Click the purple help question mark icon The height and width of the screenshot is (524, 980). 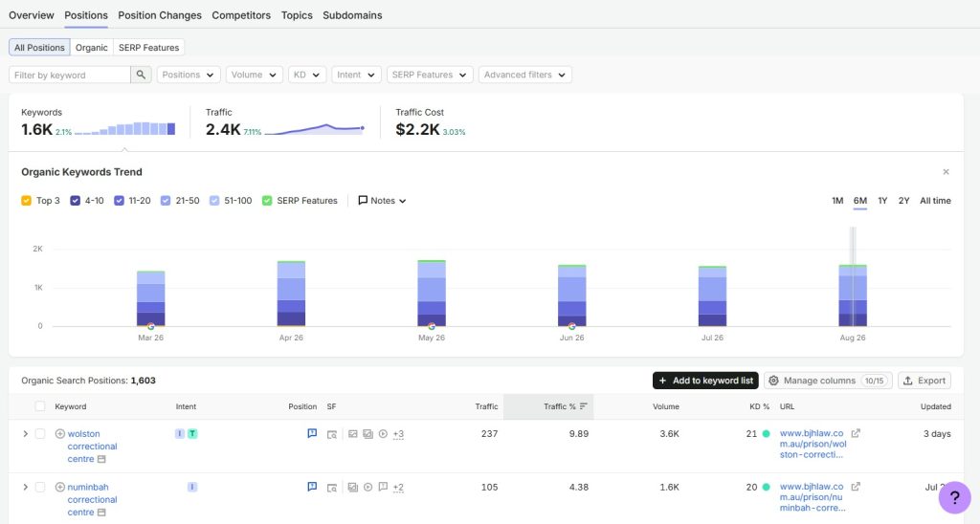pyautogui.click(x=954, y=498)
